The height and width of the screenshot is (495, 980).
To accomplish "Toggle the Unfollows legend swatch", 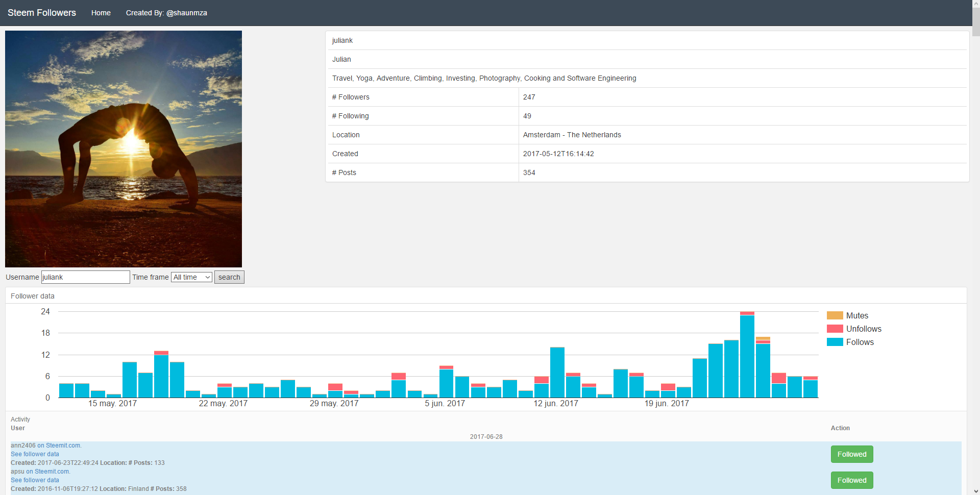I will pyautogui.click(x=835, y=329).
